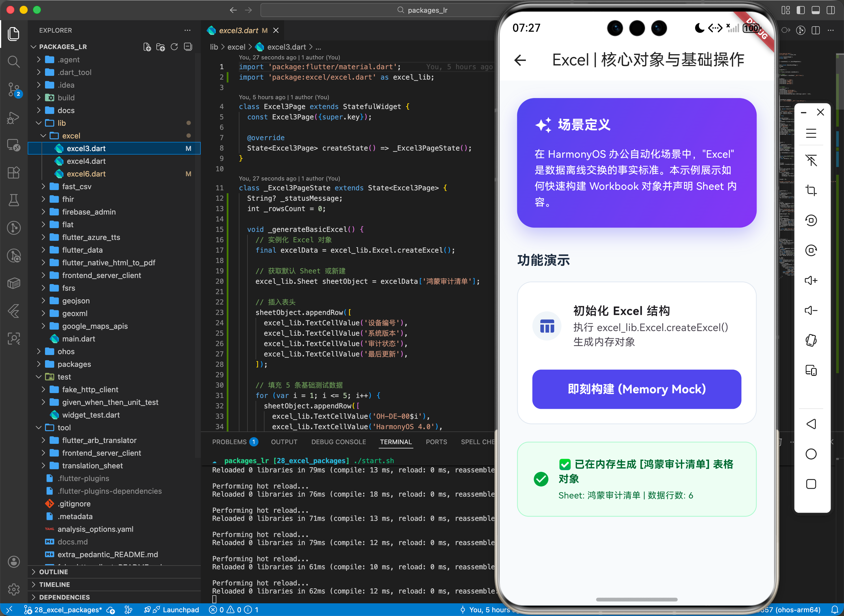Click New File icon in Explorer header
Image resolution: width=844 pixels, height=616 pixels.
(x=147, y=47)
